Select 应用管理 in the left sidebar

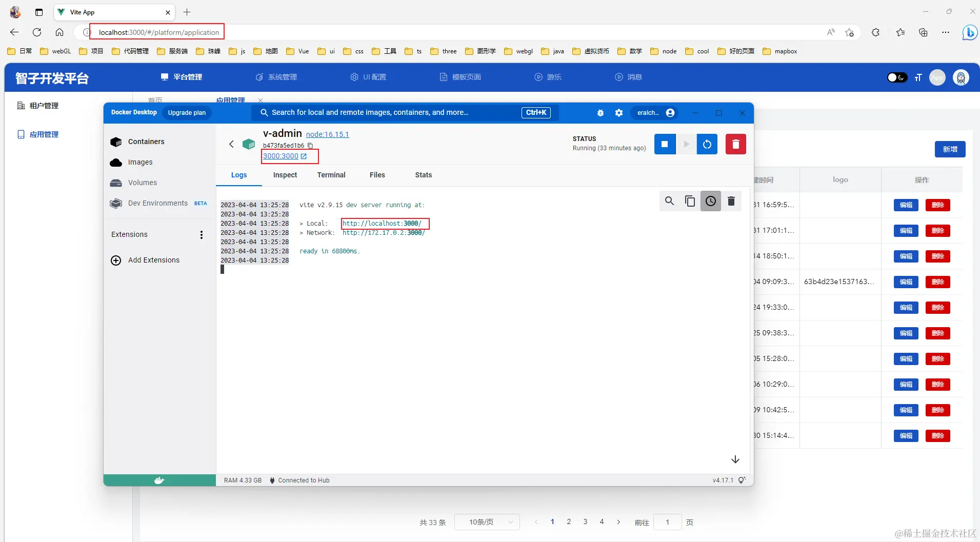pos(38,134)
